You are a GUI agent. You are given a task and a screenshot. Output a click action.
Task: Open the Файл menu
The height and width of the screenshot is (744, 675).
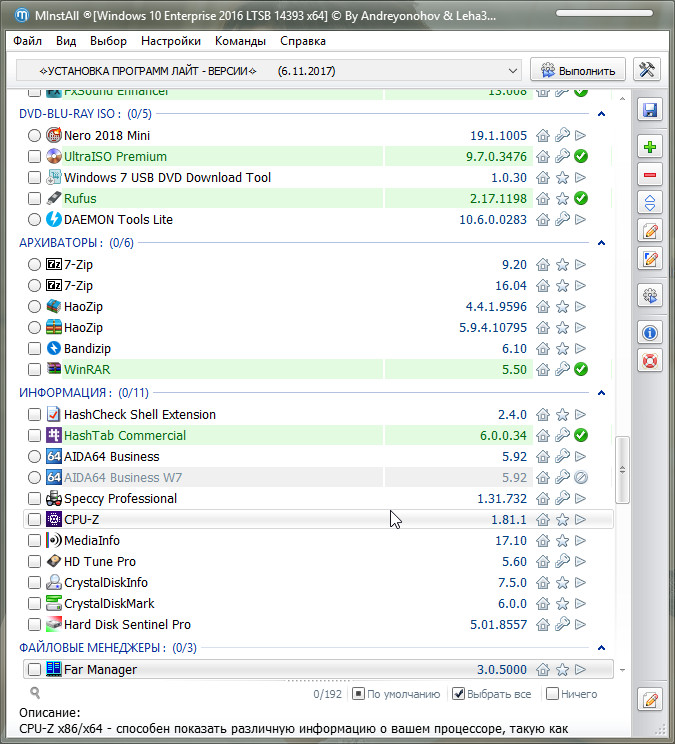(x=28, y=41)
